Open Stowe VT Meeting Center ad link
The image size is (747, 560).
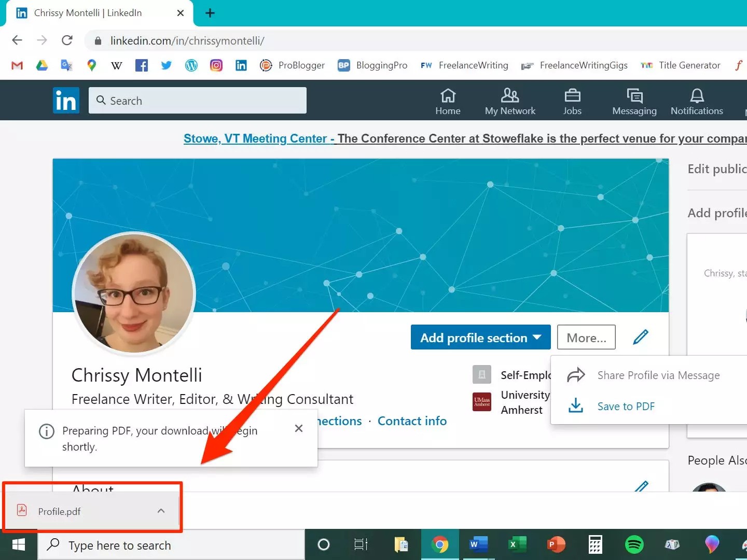tap(259, 138)
